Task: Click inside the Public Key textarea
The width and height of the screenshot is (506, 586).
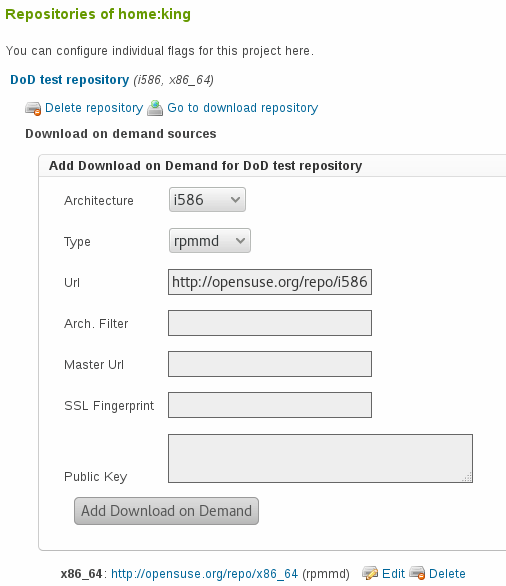Action: [x=320, y=459]
